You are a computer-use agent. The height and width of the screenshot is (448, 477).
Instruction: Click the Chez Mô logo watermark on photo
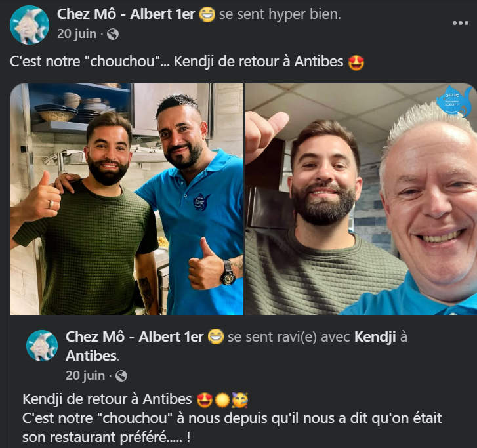pyautogui.click(x=454, y=102)
